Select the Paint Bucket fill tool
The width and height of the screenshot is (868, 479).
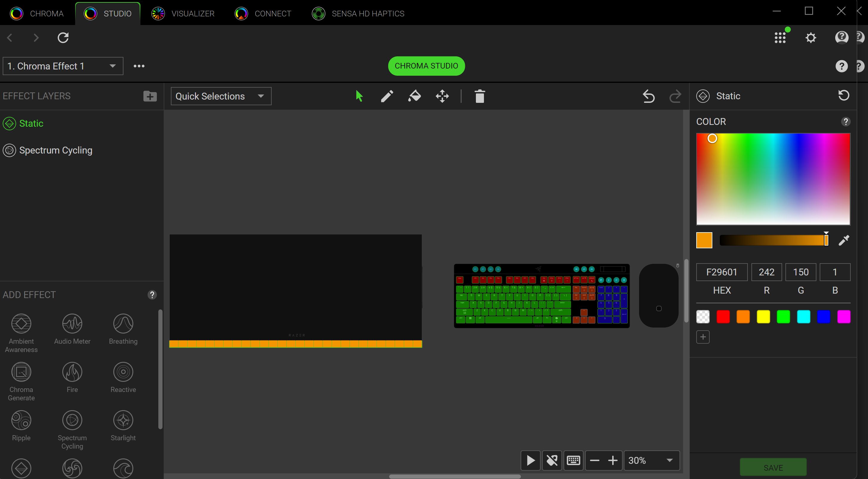pyautogui.click(x=414, y=96)
